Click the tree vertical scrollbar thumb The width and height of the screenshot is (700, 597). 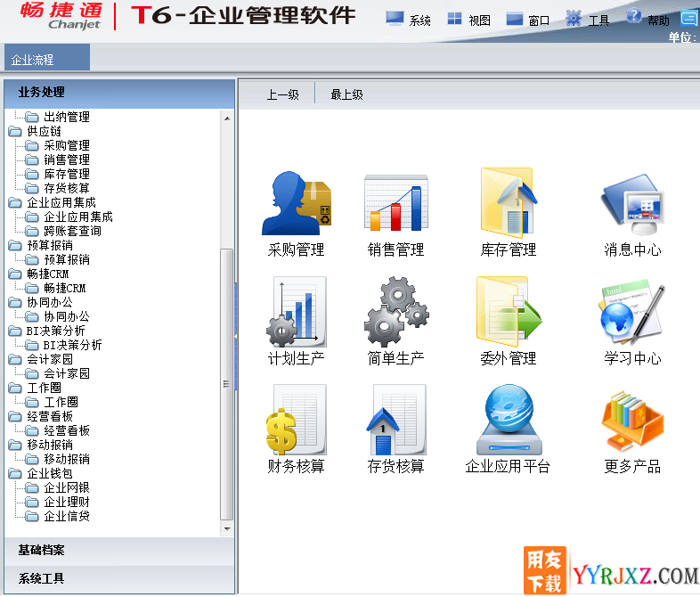[227, 384]
